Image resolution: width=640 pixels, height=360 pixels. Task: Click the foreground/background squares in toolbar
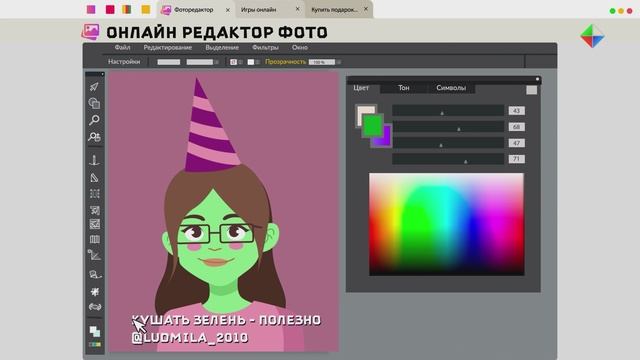point(95,331)
